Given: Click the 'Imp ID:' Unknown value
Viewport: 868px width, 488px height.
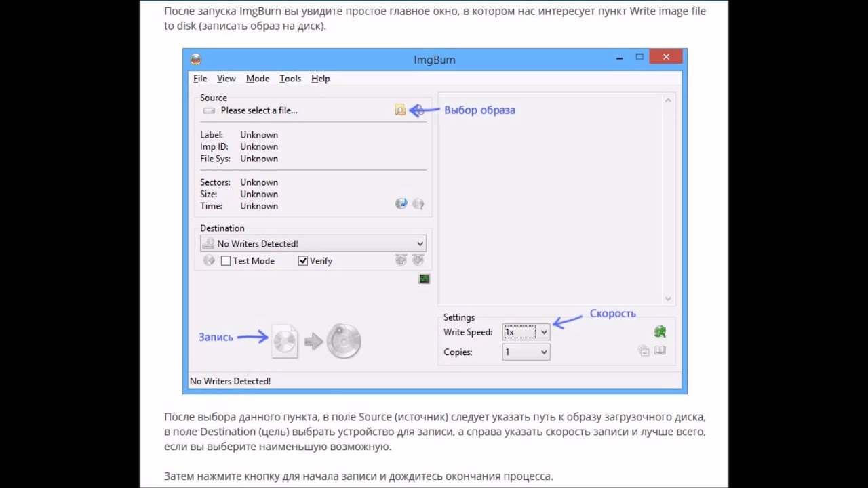Looking at the screenshot, I should tap(259, 146).
